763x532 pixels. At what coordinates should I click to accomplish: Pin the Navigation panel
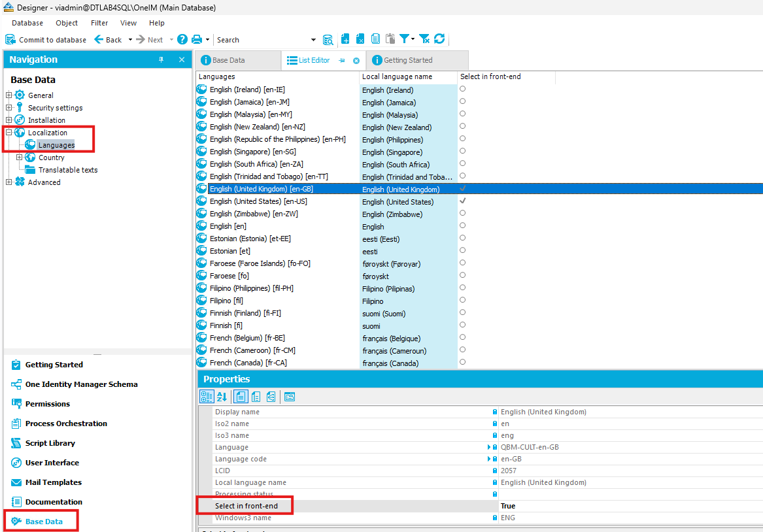point(161,59)
